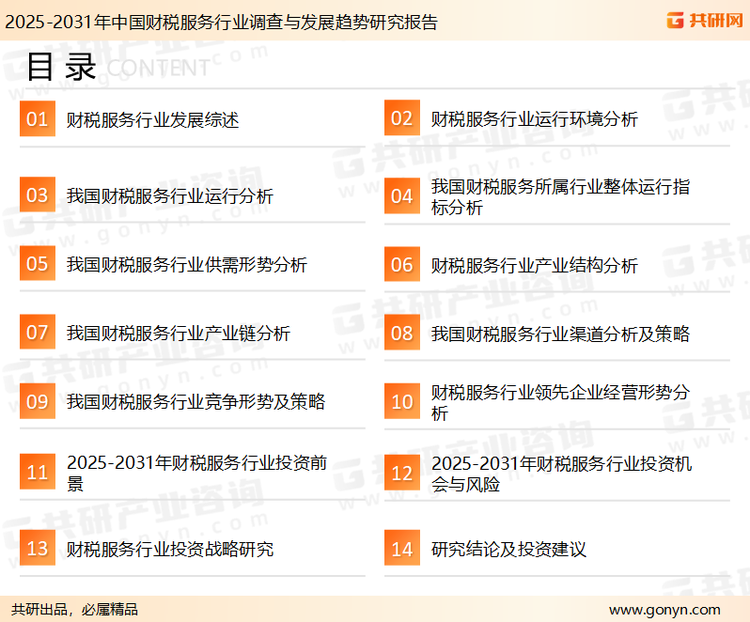This screenshot has height=622, width=750.
Task: Click the orange 05 number badge
Action: 37,263
